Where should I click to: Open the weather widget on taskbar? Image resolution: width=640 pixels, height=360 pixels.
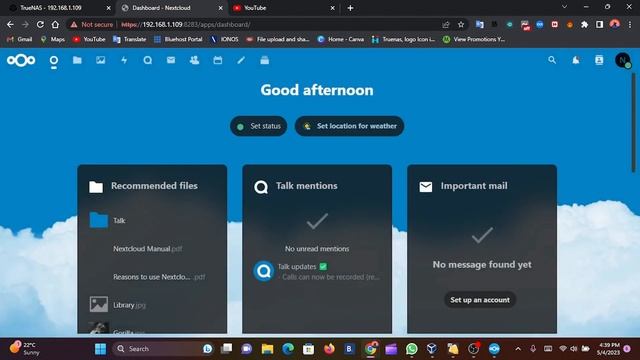25,348
